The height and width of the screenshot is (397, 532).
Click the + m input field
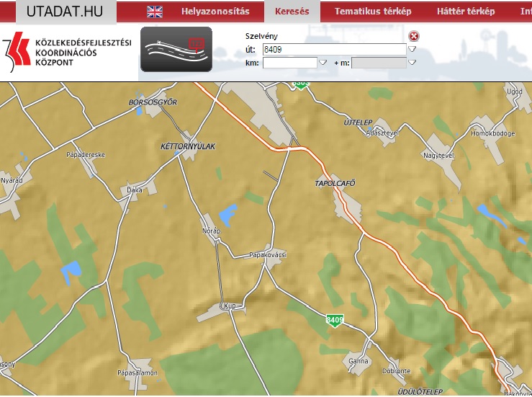coord(379,63)
